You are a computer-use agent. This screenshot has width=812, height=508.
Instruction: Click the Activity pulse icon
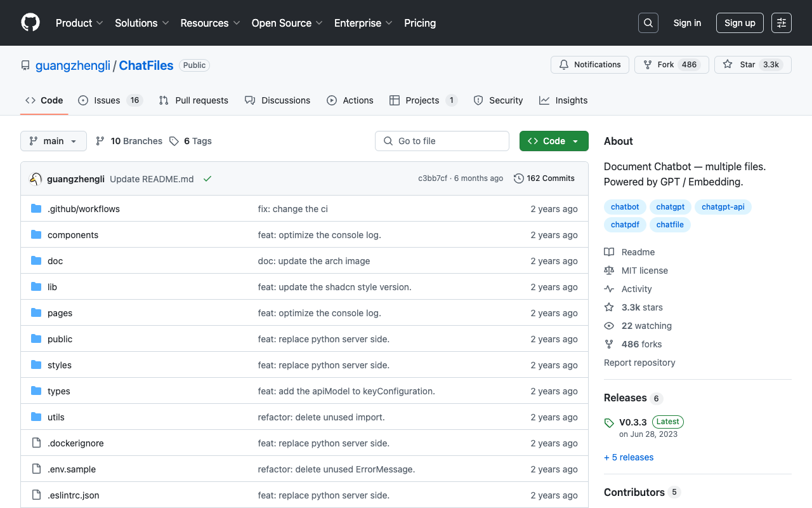point(609,289)
